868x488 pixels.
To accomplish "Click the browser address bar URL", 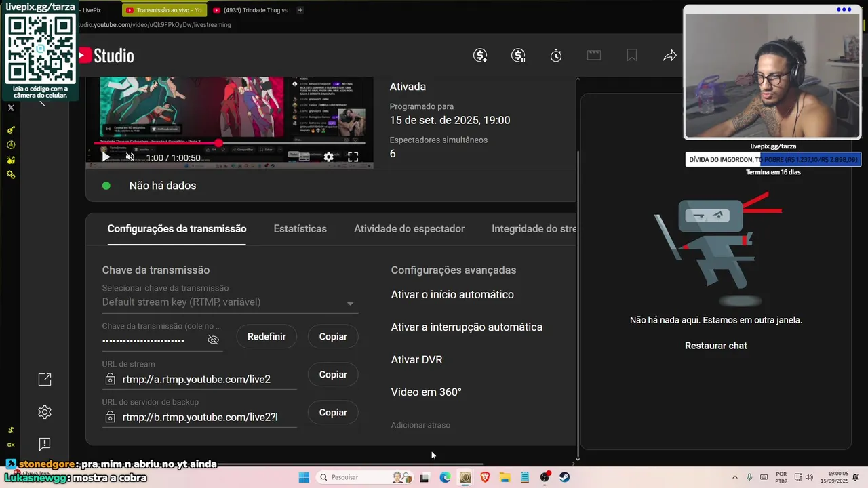I will pos(155,25).
